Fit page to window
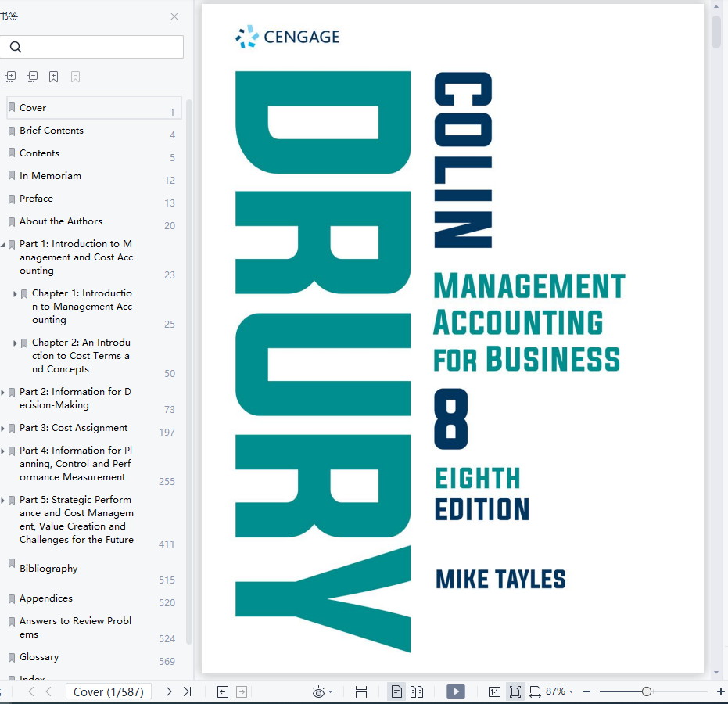 pos(515,692)
